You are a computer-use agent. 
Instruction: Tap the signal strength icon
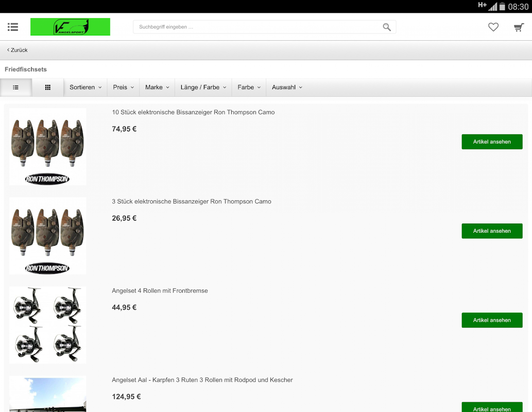point(493,7)
